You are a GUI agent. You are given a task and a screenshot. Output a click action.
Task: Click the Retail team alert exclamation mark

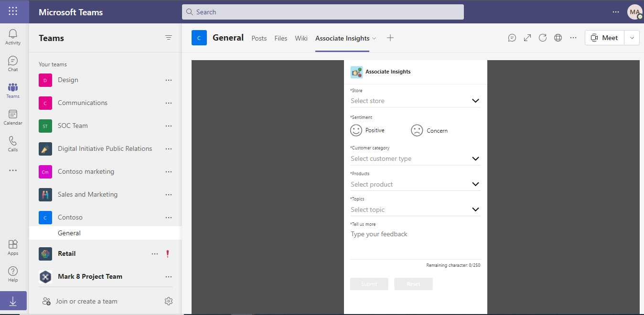(x=168, y=254)
